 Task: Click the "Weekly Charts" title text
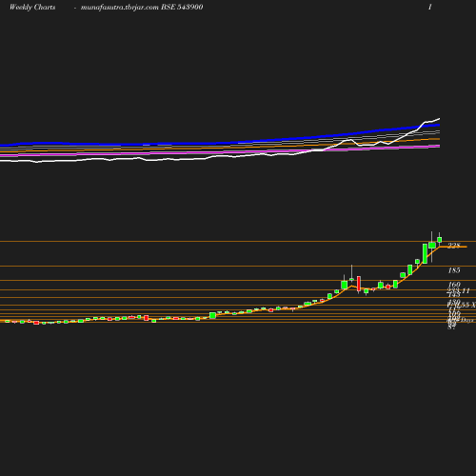pos(32,8)
